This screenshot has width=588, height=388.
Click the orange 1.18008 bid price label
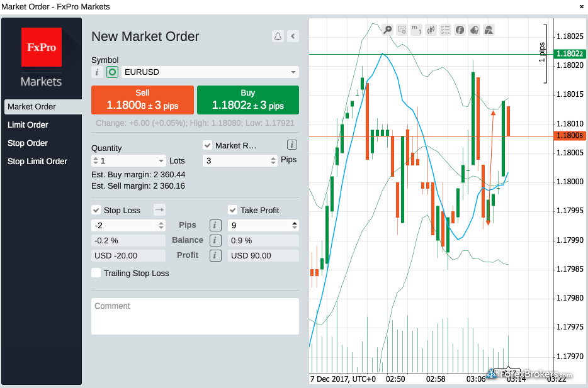[570, 136]
